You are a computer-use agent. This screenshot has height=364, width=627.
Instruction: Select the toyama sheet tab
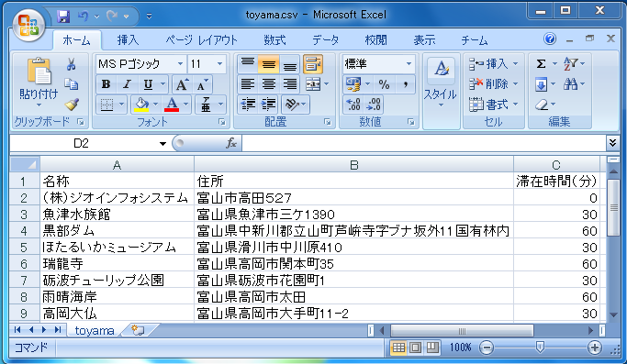[x=95, y=330]
